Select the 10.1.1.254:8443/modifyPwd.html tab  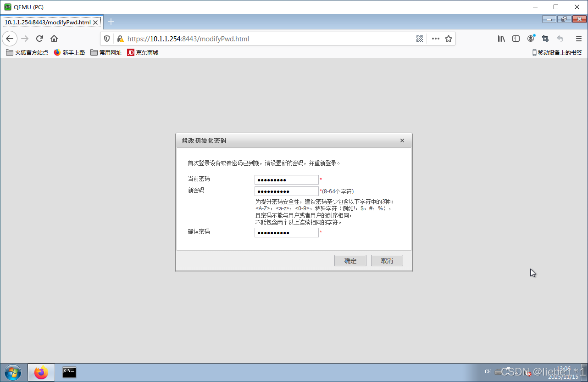tap(48, 22)
